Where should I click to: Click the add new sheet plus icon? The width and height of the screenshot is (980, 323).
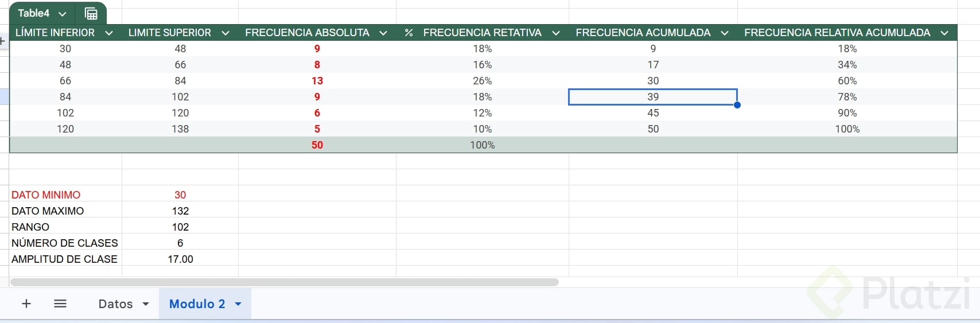[26, 303]
